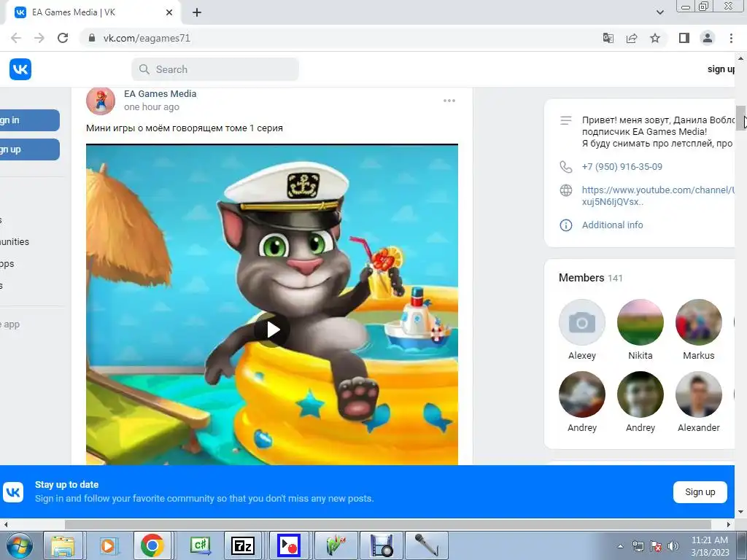Click the address bar URL
The image size is (747, 560).
[147, 38]
